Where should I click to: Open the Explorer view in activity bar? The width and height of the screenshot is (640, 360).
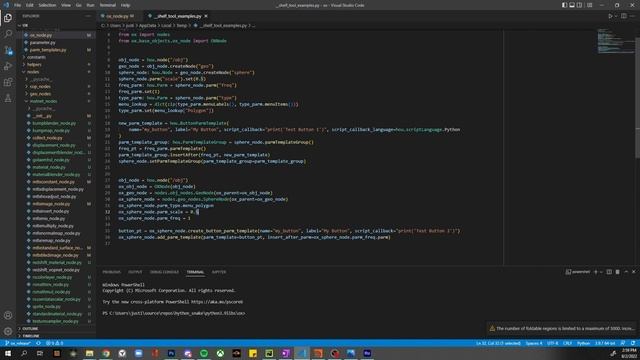pos(8,18)
